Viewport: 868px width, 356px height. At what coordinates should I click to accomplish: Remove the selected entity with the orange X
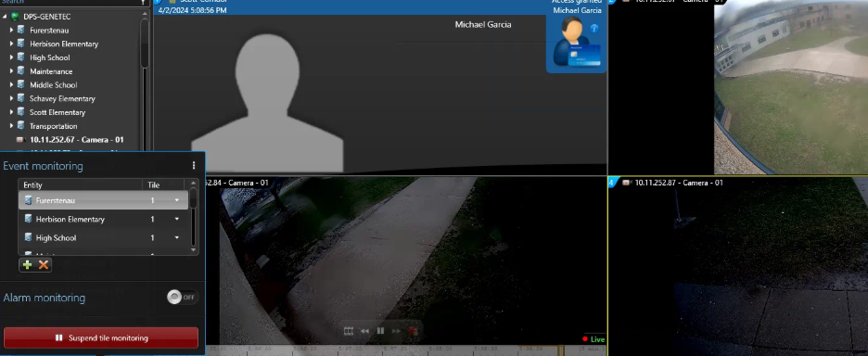click(44, 264)
